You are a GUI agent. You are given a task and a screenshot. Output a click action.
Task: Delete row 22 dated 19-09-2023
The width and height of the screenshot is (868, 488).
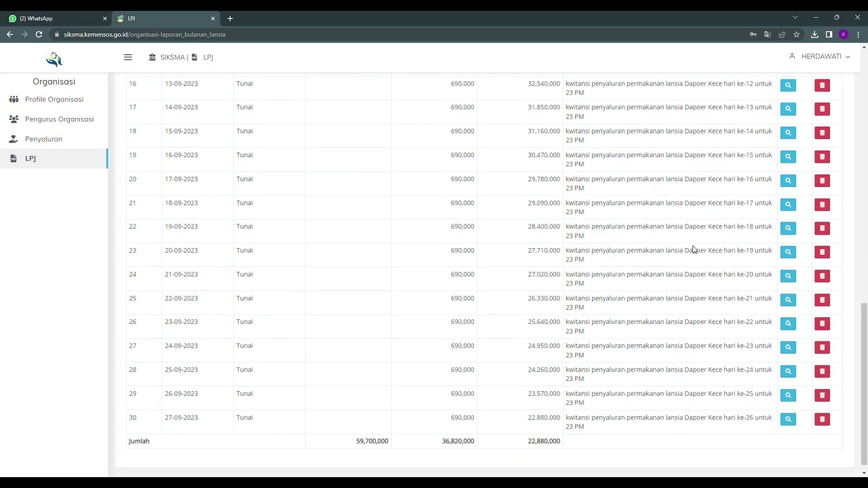822,228
